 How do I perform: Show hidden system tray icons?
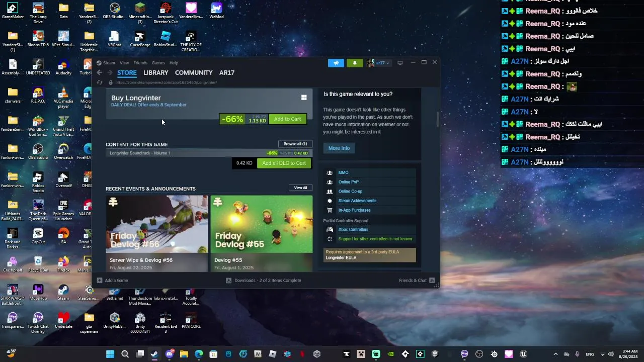555,354
